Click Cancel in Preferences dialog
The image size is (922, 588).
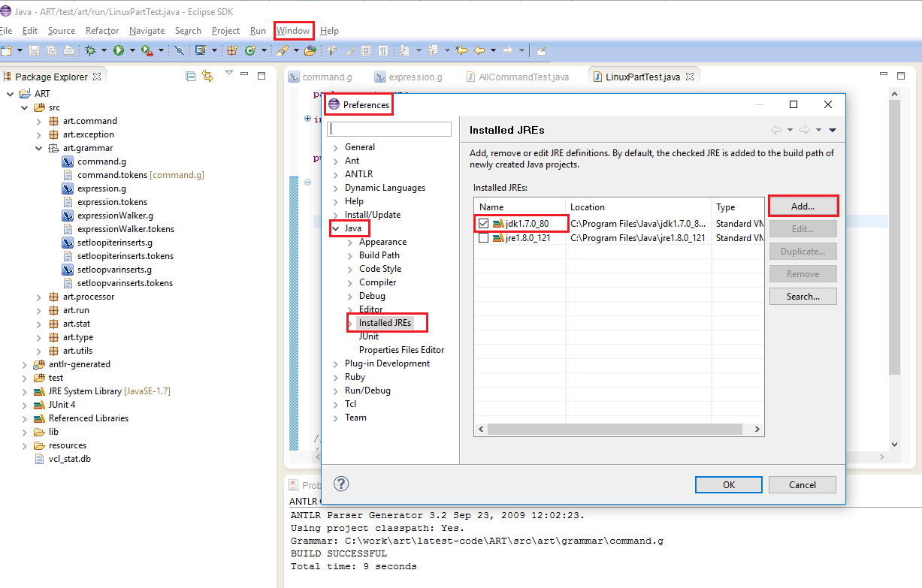(803, 484)
